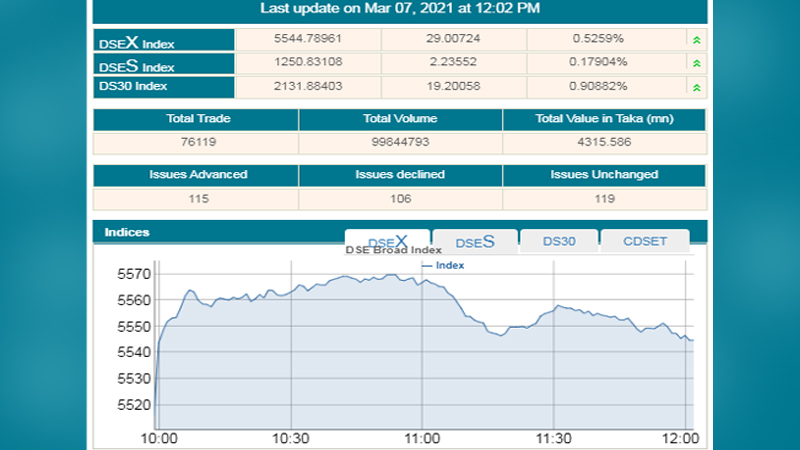This screenshot has height=450, width=800.
Task: Click the green up-arrow icon for DS30 Index
Action: 696,88
